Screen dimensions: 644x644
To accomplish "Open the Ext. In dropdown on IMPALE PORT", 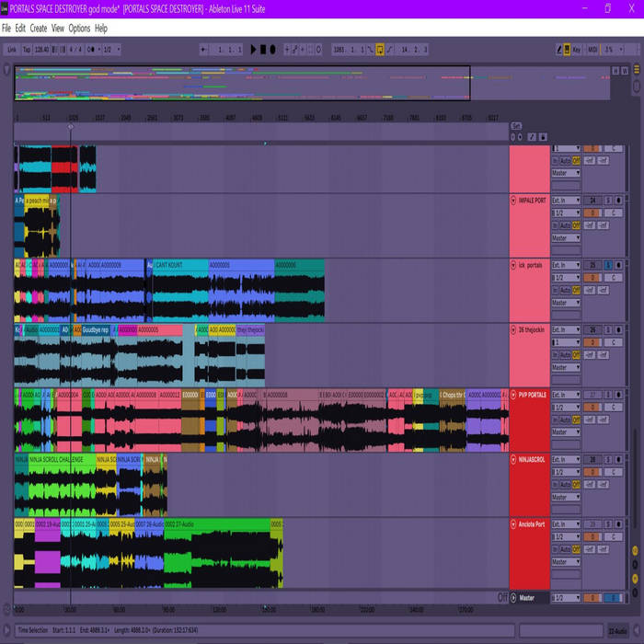I will point(565,200).
